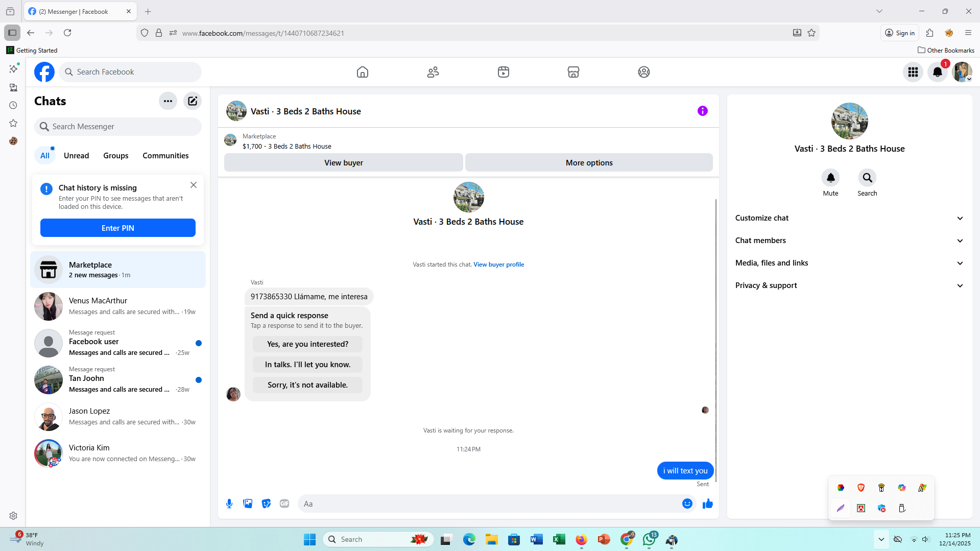Open the View buyer profile link
The image size is (980, 551).
click(499, 265)
